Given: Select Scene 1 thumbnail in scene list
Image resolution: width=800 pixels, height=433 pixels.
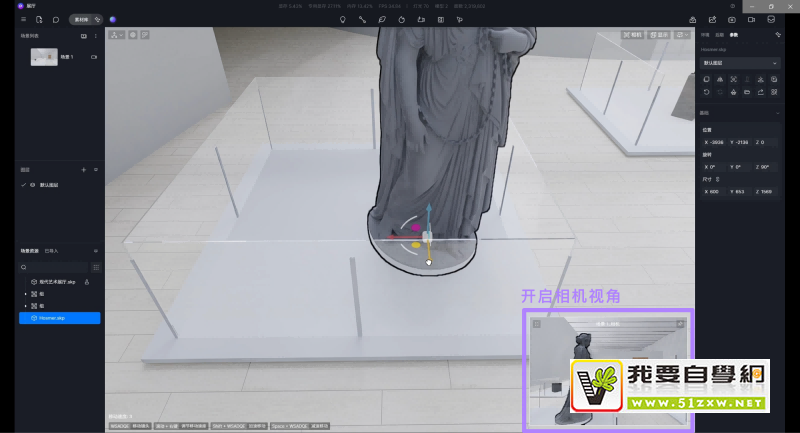Looking at the screenshot, I should pyautogui.click(x=44, y=58).
